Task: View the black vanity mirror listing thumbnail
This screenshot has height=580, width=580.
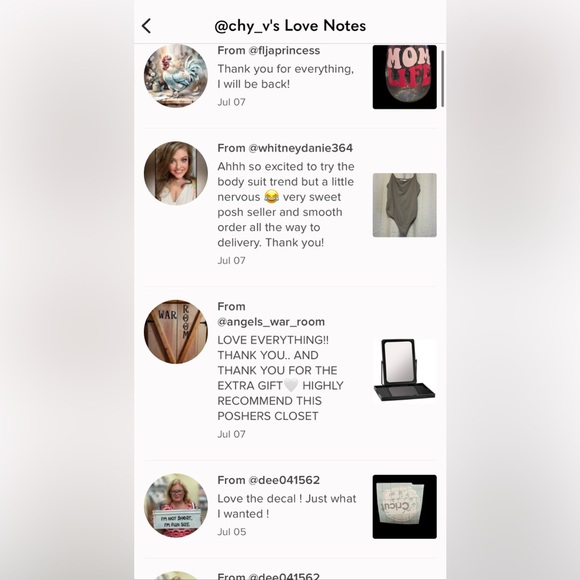Action: click(404, 371)
